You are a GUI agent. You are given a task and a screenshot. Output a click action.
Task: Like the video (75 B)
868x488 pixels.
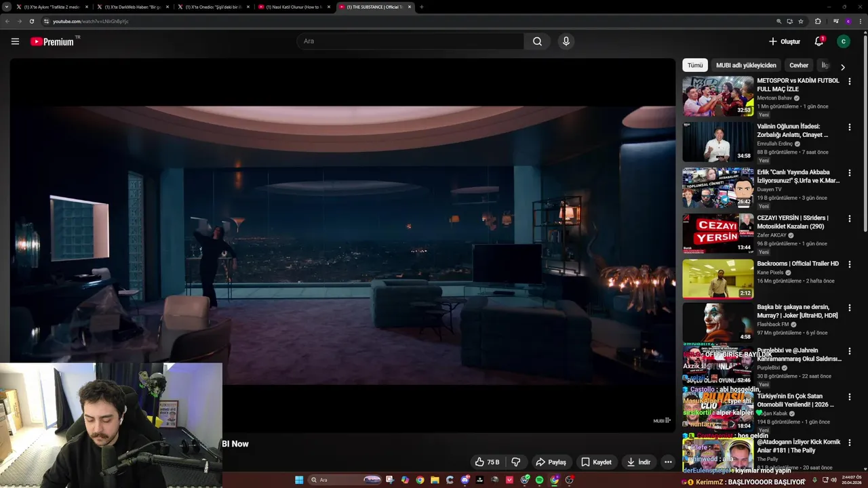coord(487,462)
